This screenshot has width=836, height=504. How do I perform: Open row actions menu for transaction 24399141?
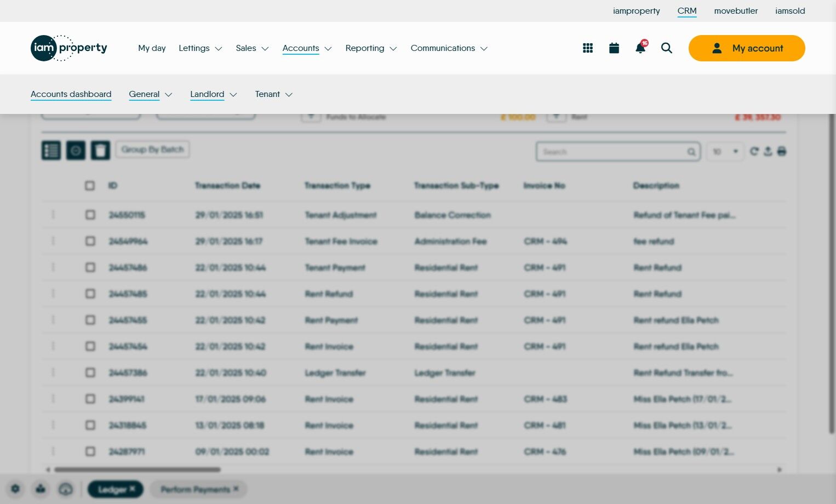pos(53,399)
